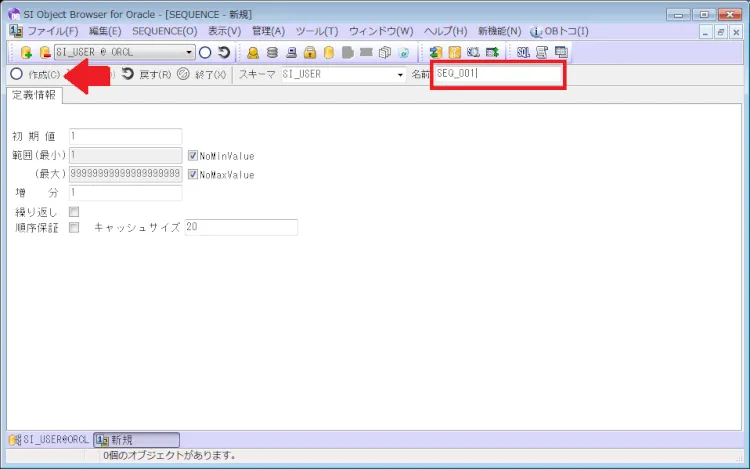Enable the 繰り返し checkbox
Image resolution: width=750 pixels, height=469 pixels.
point(74,211)
